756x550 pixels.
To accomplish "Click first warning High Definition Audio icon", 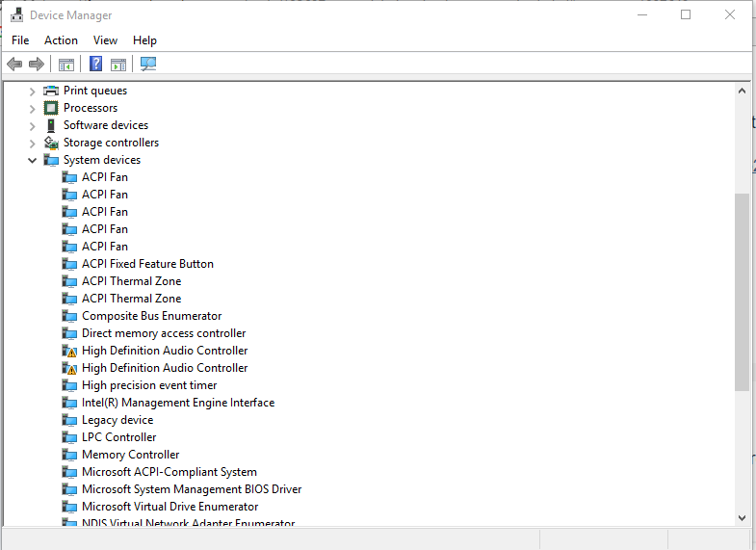I will tap(69, 351).
